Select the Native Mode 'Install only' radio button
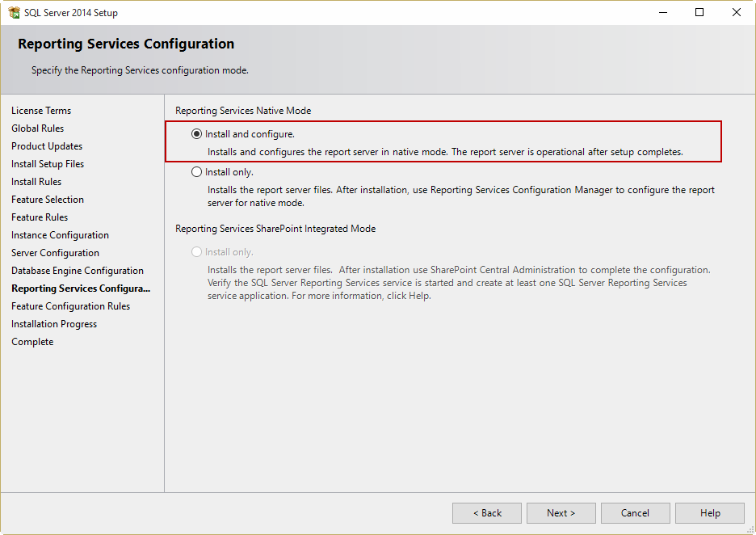 tap(197, 172)
